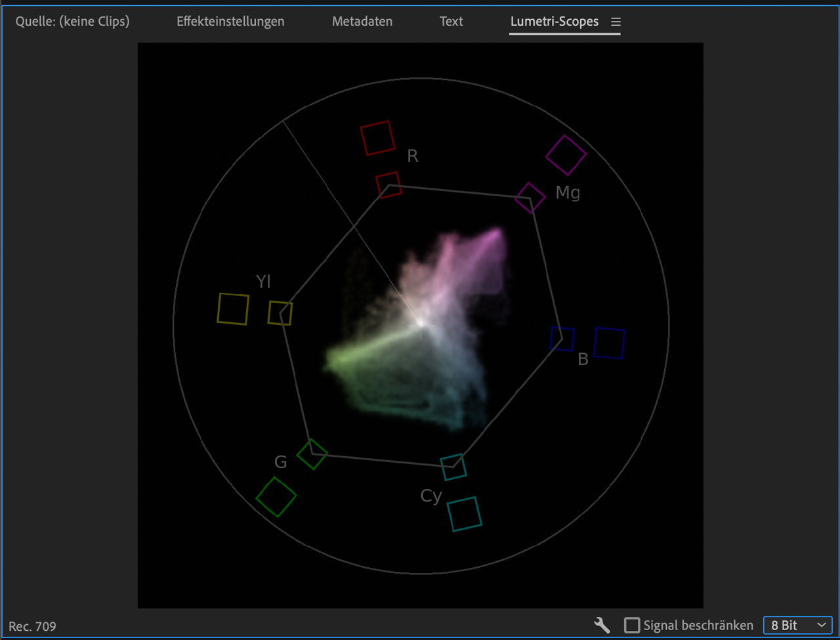Click the Rec. 709 color space label
This screenshot has width=840, height=640.
click(x=32, y=626)
